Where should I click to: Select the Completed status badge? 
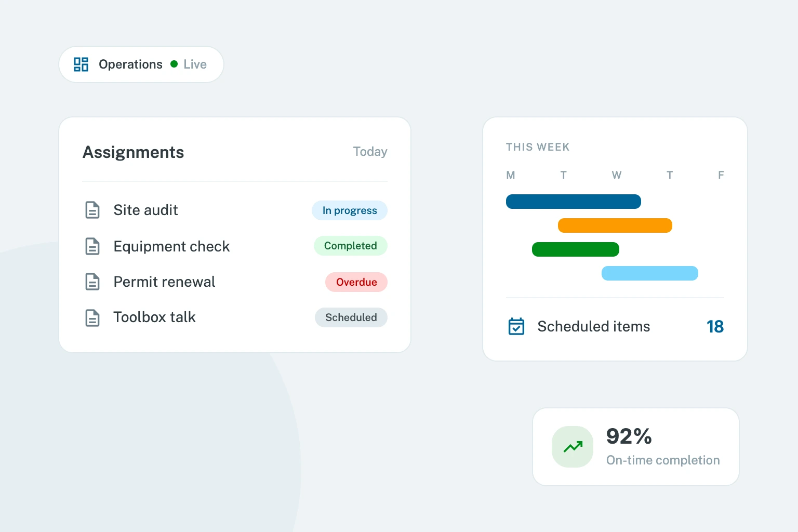click(x=351, y=246)
